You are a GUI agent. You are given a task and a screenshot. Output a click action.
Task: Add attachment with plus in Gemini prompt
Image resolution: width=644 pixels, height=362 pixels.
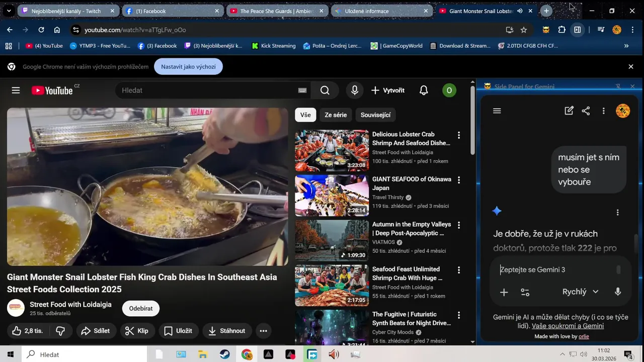(x=504, y=292)
